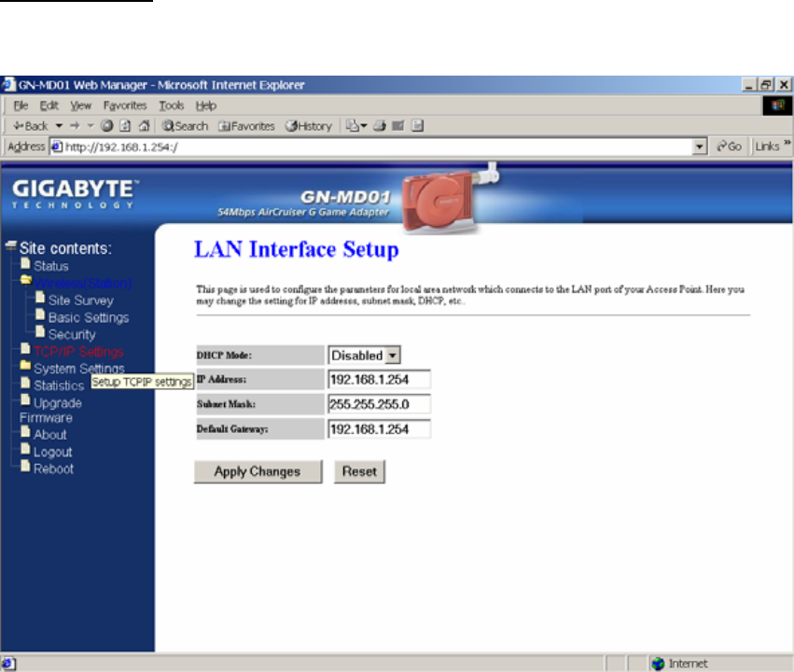The height and width of the screenshot is (672, 794).
Task: Click the Default Gateway input field
Action: tap(380, 429)
